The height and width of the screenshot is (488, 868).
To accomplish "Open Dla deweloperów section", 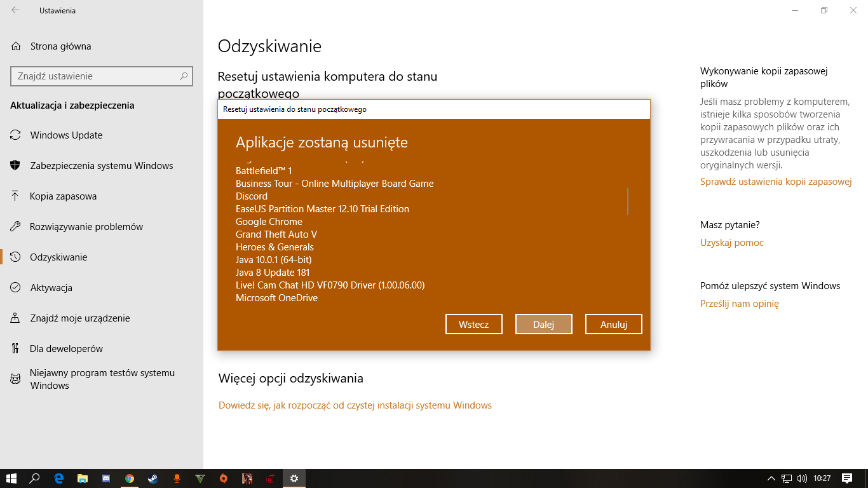I will (66, 349).
